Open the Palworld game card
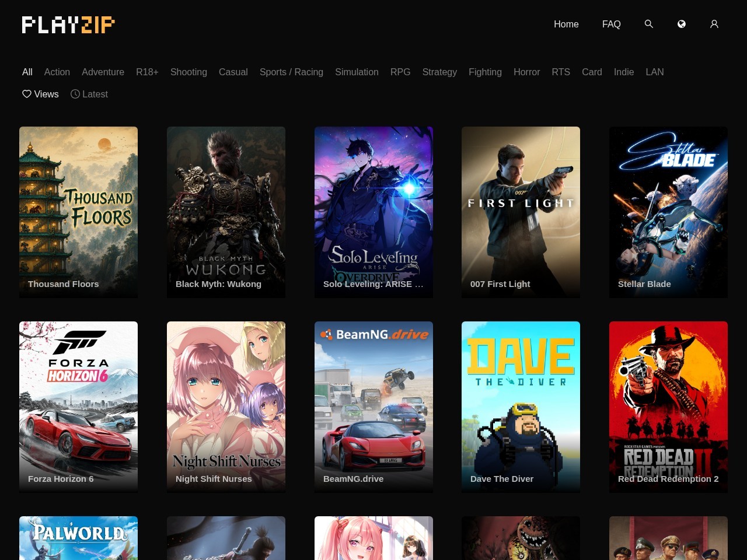The width and height of the screenshot is (747, 560). 78,538
